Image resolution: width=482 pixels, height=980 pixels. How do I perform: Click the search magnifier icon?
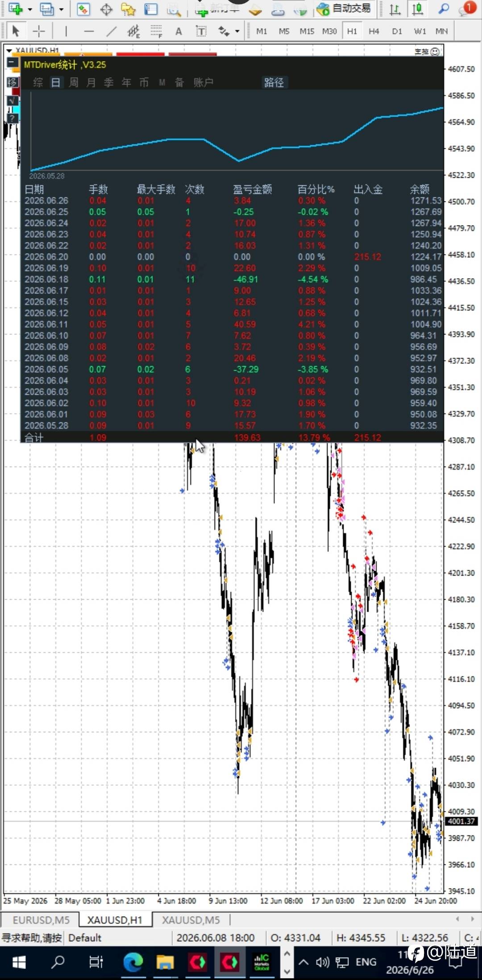click(444, 8)
